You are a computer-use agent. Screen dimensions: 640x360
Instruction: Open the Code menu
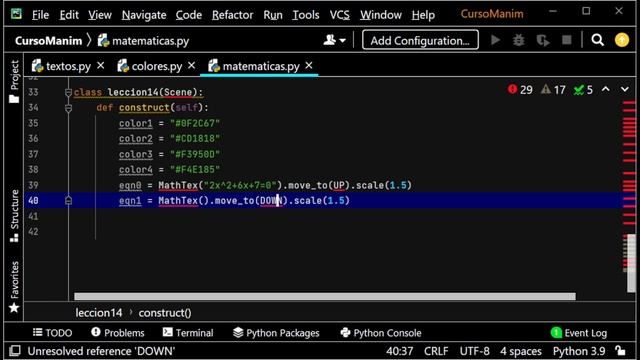189,15
